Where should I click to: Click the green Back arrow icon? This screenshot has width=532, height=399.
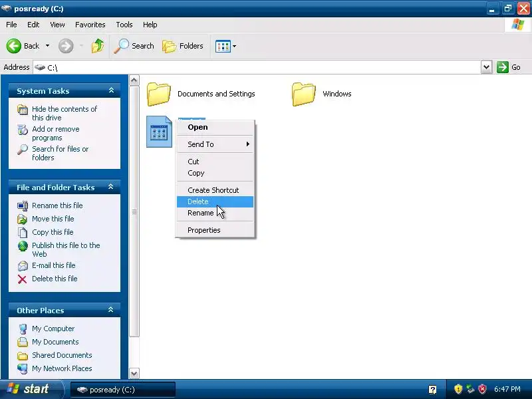14,46
